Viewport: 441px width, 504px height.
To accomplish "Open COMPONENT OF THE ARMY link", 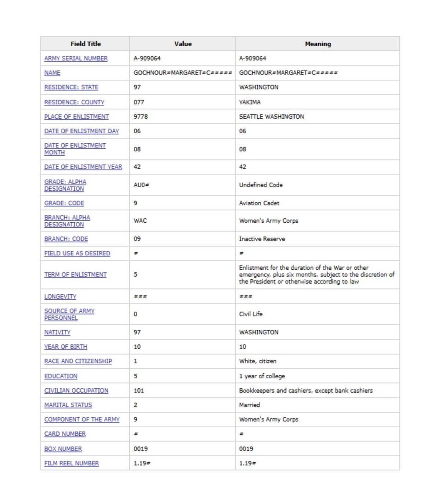I will 82,420.
